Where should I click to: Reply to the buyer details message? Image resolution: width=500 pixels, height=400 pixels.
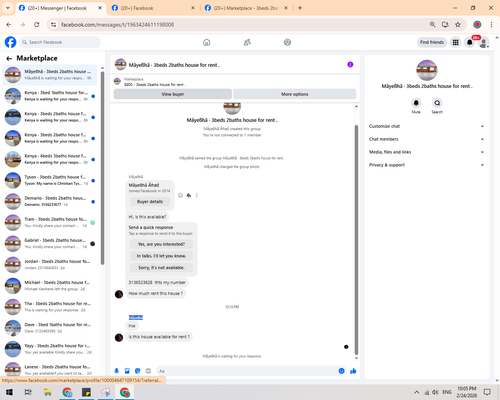[x=189, y=195]
